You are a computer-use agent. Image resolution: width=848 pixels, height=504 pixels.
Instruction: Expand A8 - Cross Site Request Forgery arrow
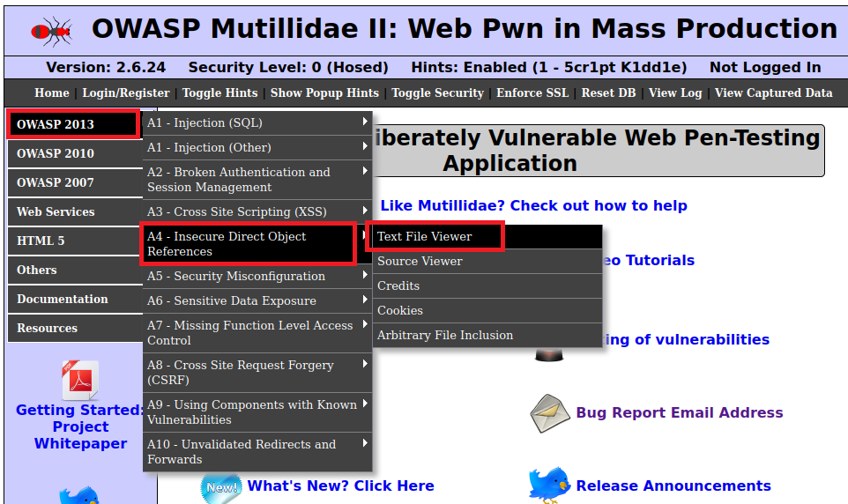(x=365, y=363)
